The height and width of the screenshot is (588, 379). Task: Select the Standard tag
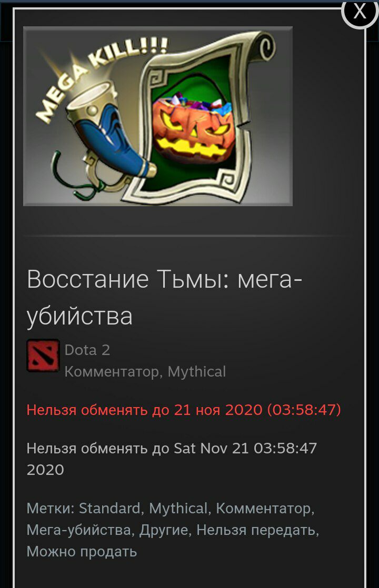tap(109, 508)
